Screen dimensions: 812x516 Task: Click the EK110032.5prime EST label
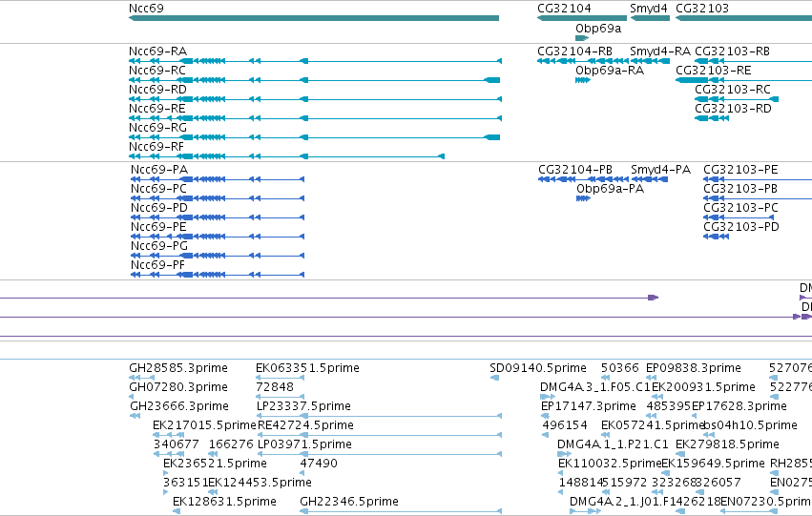coord(610,464)
